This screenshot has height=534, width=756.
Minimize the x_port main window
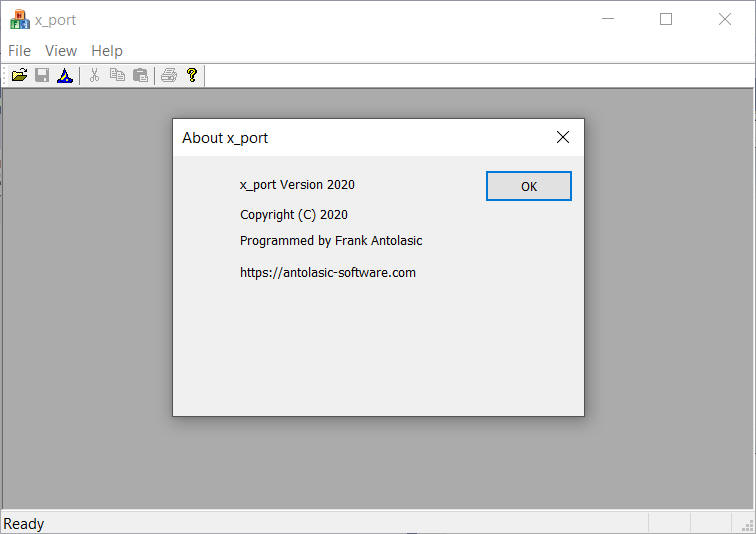coord(608,19)
